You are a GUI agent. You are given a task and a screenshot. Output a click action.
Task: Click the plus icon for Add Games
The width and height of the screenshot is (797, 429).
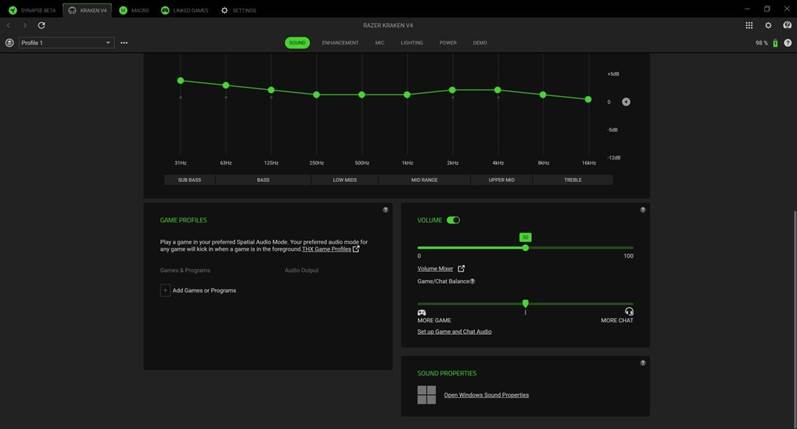[x=165, y=290]
